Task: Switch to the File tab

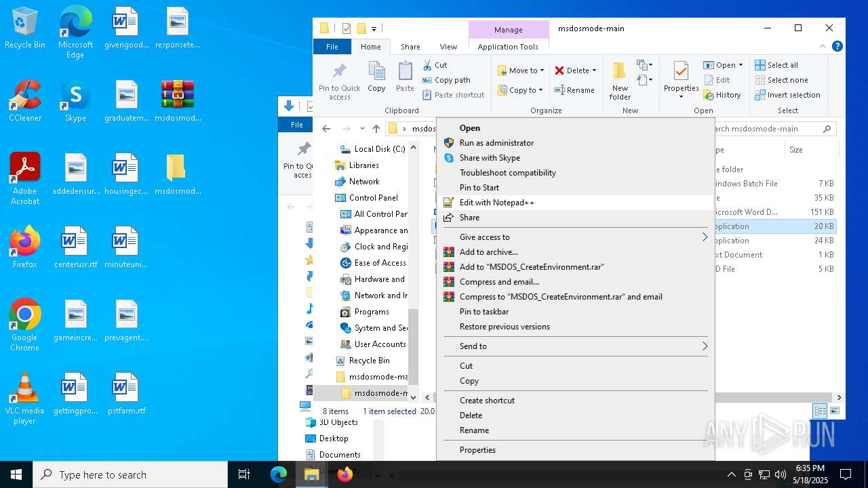Action: click(332, 47)
